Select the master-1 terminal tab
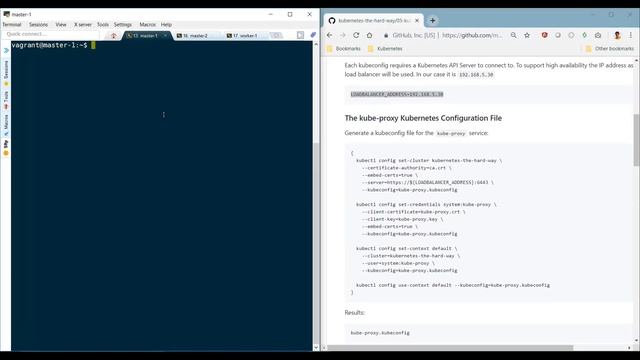 (x=145, y=36)
